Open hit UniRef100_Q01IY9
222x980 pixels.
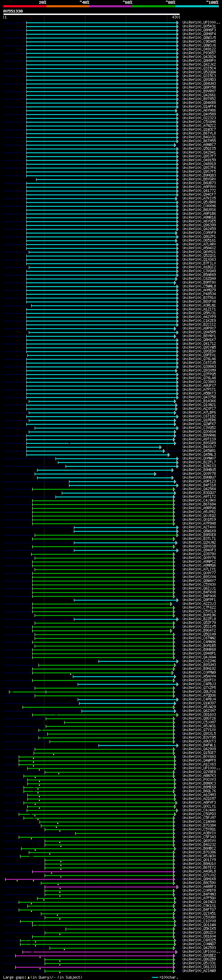coord(199,860)
